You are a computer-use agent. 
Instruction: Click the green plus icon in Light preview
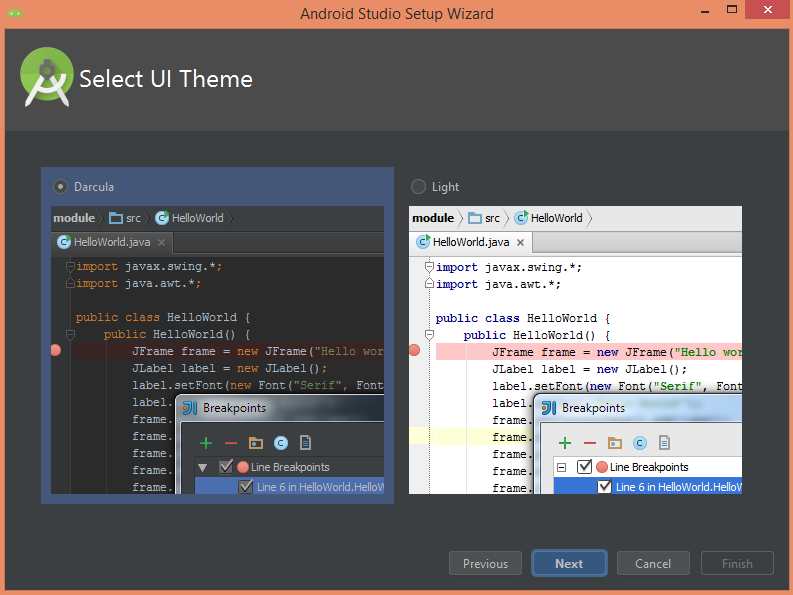click(565, 443)
